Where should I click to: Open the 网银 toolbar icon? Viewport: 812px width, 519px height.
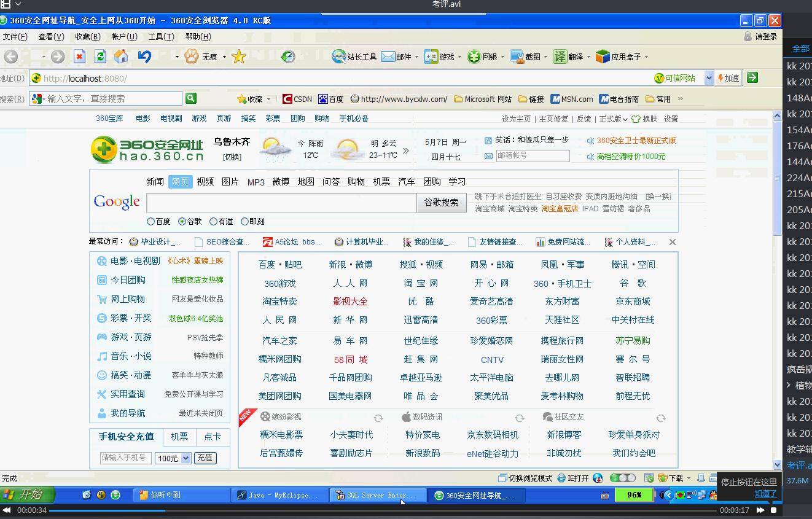[474, 57]
